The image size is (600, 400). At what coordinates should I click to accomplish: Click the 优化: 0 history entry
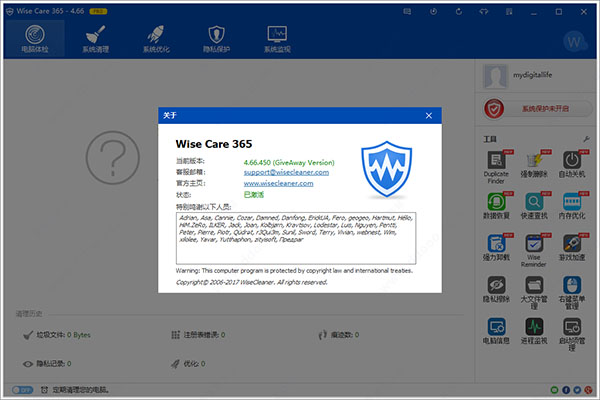[x=188, y=364]
